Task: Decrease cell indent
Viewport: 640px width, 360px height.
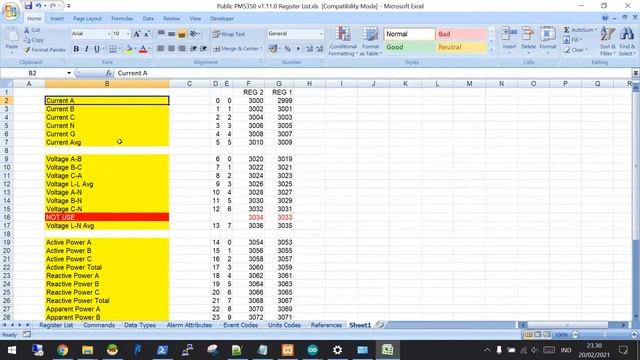Action: point(193,49)
